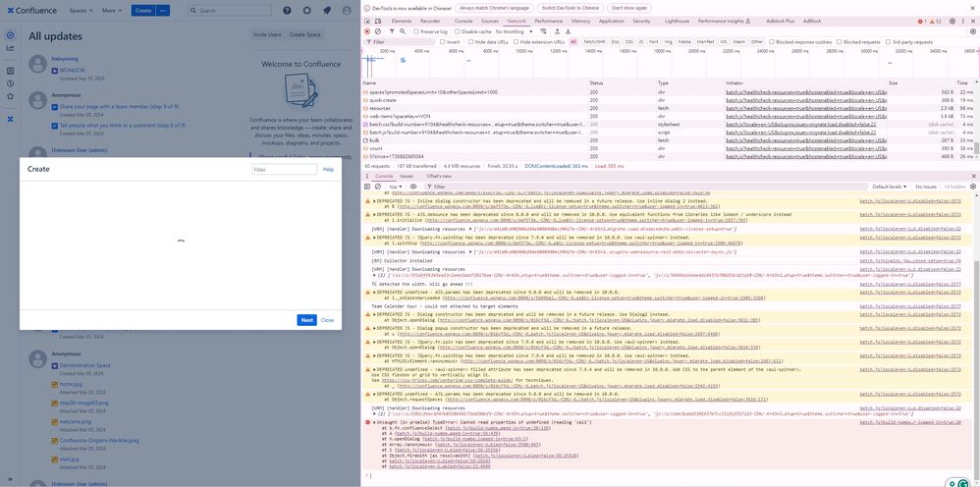Toggle the device toolbar icon in DevTools
Screen dimensions: 980x487
[378, 21]
